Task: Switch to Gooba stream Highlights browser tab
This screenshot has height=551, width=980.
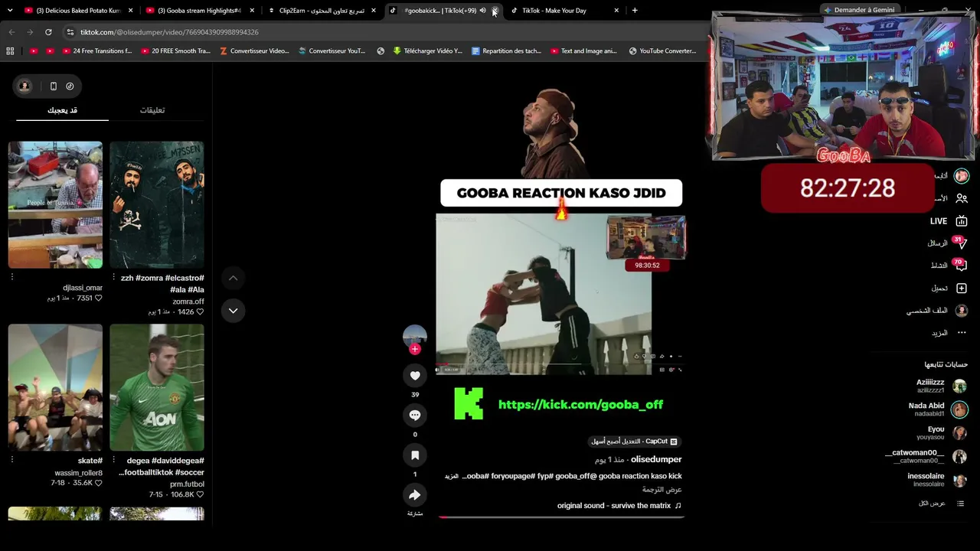Action: point(200,11)
